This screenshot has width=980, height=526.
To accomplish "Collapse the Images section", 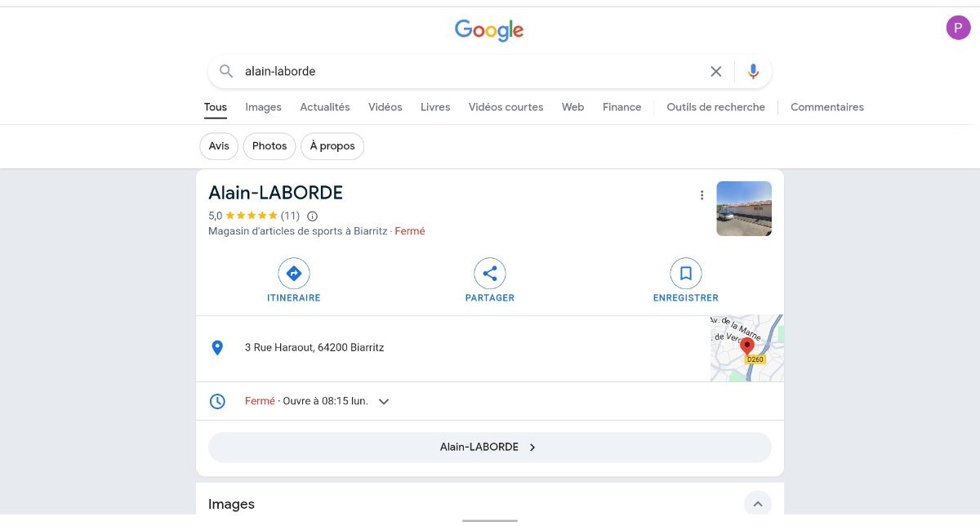I will click(758, 505).
